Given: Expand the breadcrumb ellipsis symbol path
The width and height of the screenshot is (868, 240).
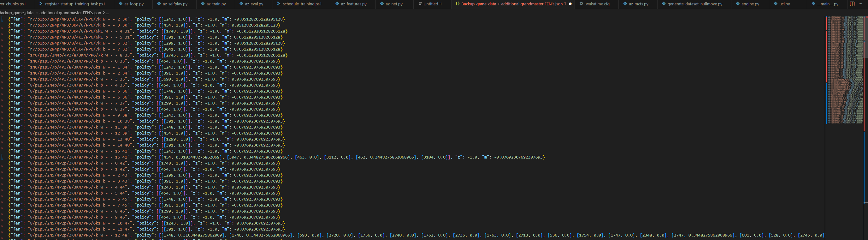Looking at the screenshot, I should [108, 13].
